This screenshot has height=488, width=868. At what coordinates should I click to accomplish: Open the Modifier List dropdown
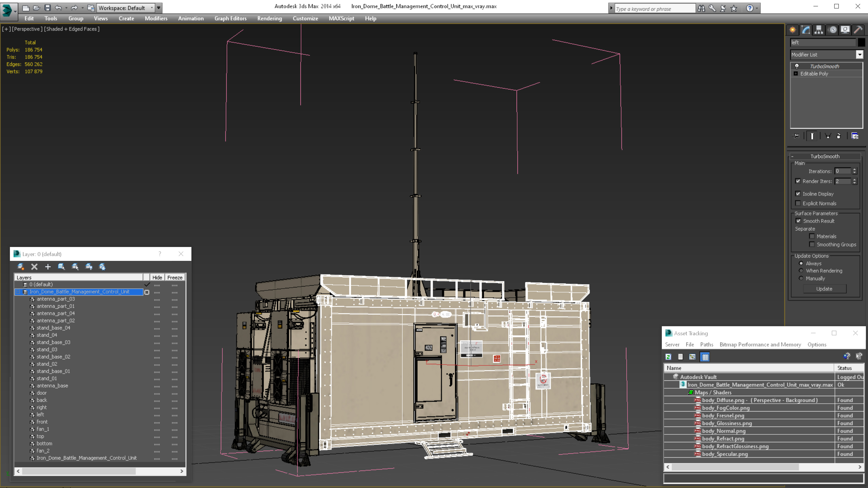pos(860,55)
